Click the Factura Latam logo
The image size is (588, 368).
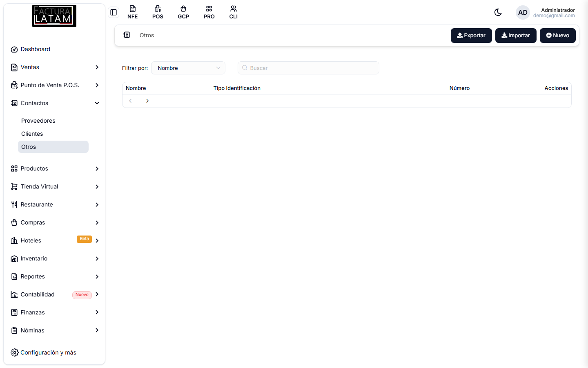tap(54, 16)
